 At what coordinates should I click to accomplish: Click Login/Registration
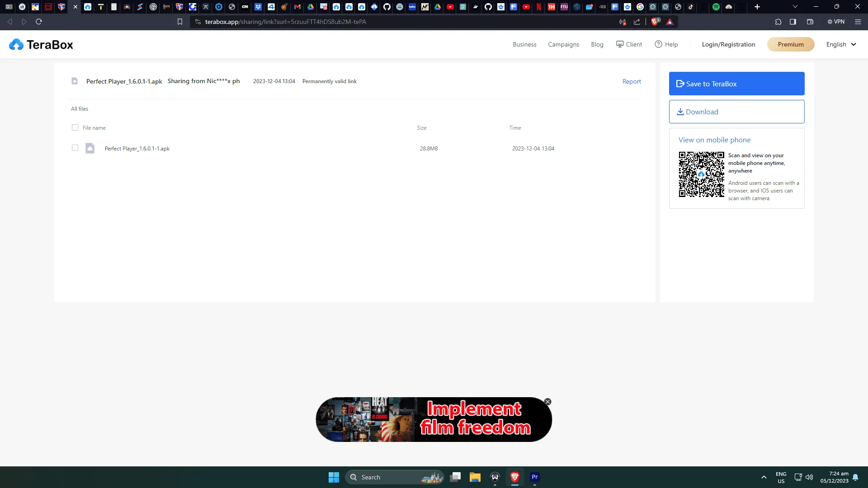[x=728, y=44]
